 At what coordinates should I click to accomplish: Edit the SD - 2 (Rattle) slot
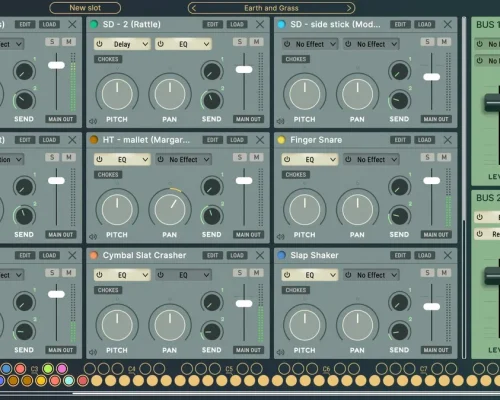[x=212, y=24]
